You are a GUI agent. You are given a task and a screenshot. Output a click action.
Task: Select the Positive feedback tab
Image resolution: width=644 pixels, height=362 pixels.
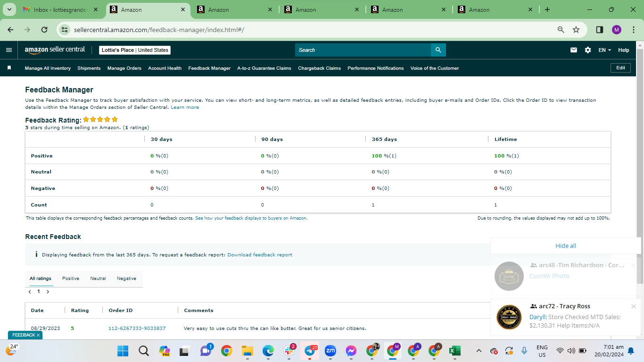coord(71,279)
